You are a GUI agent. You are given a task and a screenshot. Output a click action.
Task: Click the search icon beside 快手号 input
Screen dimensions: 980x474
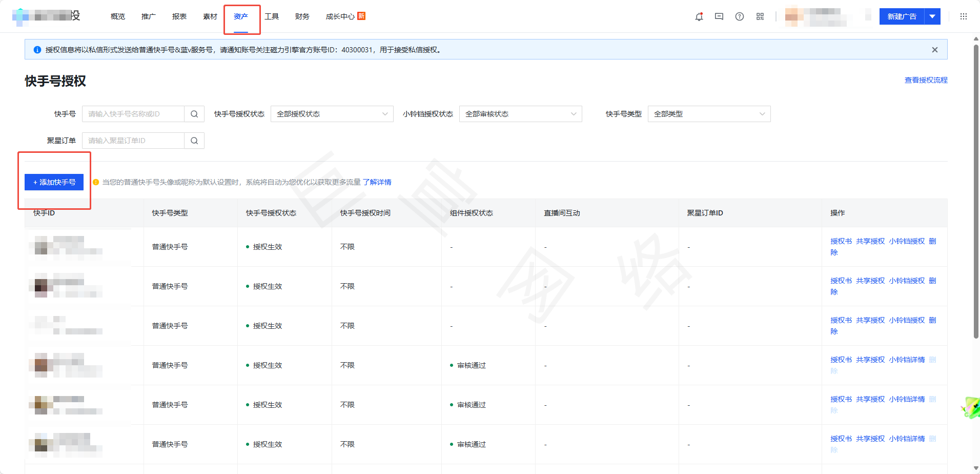[194, 114]
